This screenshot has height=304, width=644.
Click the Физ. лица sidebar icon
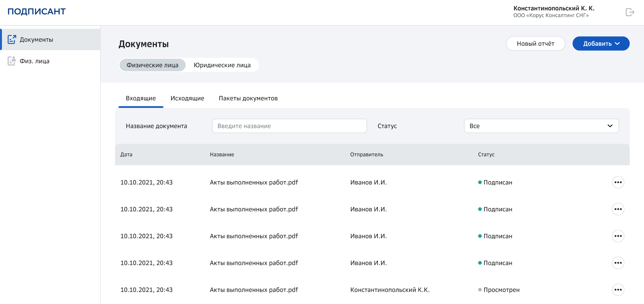[12, 61]
